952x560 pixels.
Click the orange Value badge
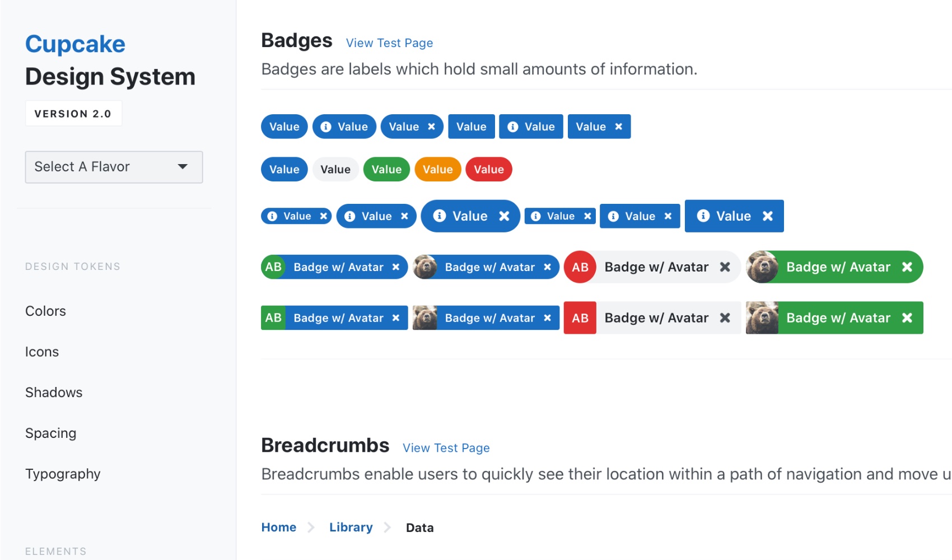(x=437, y=170)
